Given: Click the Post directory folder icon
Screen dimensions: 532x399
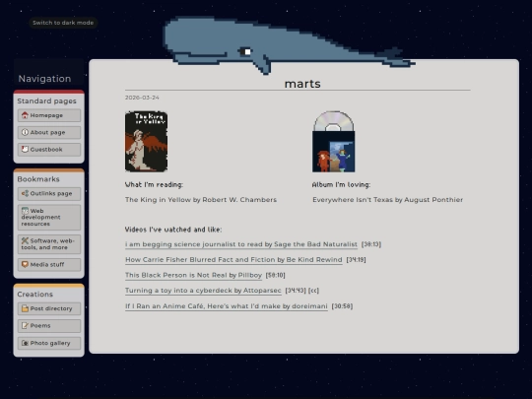Looking at the screenshot, I should tap(25, 308).
